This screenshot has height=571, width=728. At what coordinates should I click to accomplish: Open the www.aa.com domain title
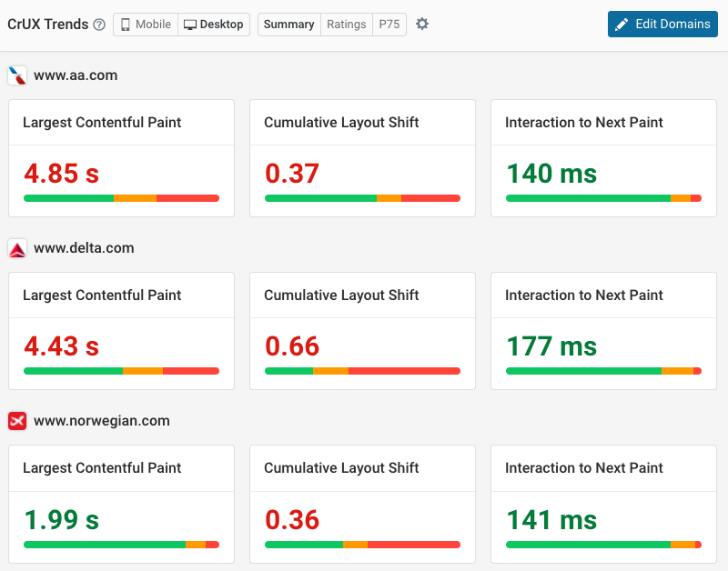[76, 75]
